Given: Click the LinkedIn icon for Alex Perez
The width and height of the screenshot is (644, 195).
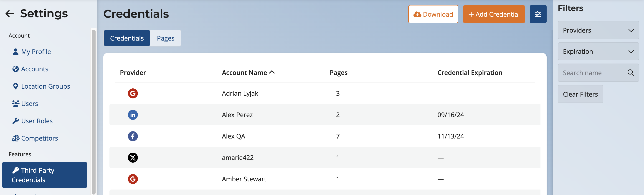Looking at the screenshot, I should [x=133, y=115].
